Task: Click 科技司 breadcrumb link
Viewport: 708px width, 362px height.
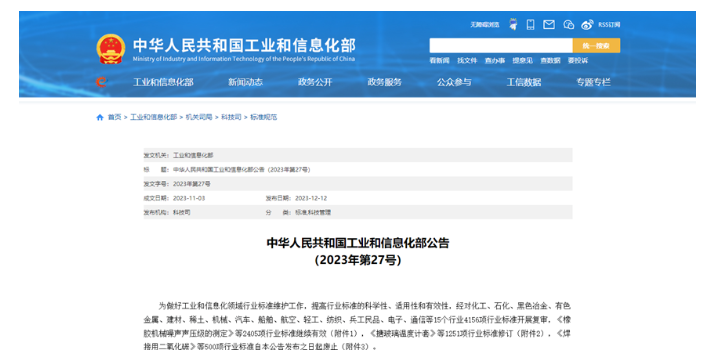Action: pos(231,117)
